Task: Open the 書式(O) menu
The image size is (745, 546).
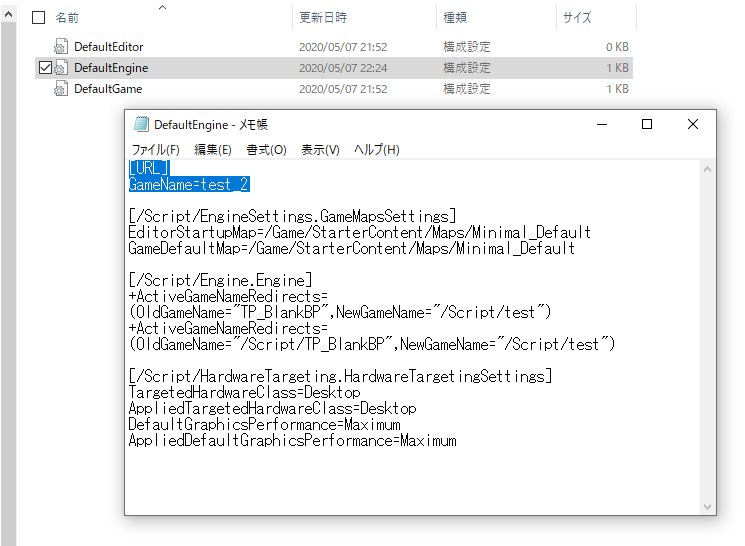Action: point(266,150)
